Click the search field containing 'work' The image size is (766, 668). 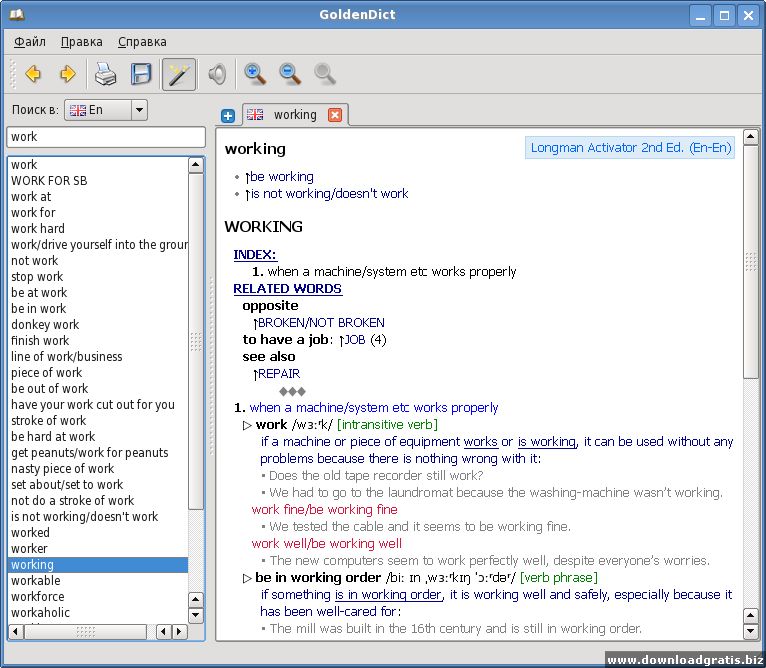click(106, 137)
